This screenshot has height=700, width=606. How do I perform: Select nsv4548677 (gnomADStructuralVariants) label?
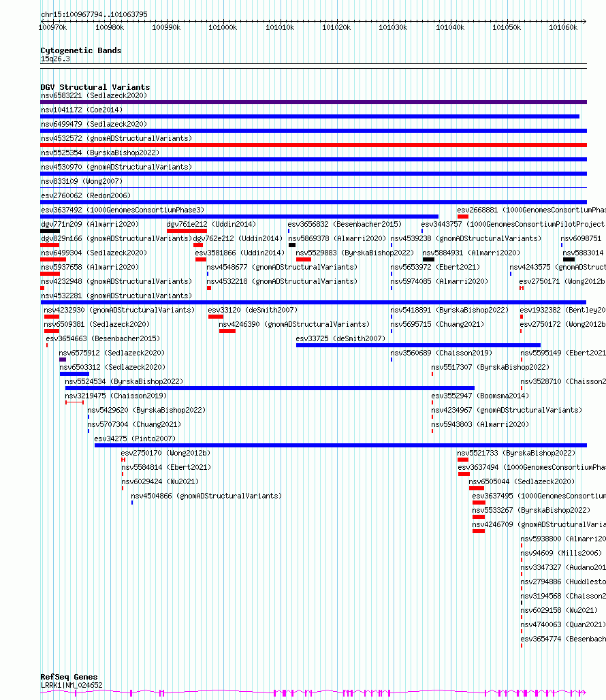pos(282,267)
